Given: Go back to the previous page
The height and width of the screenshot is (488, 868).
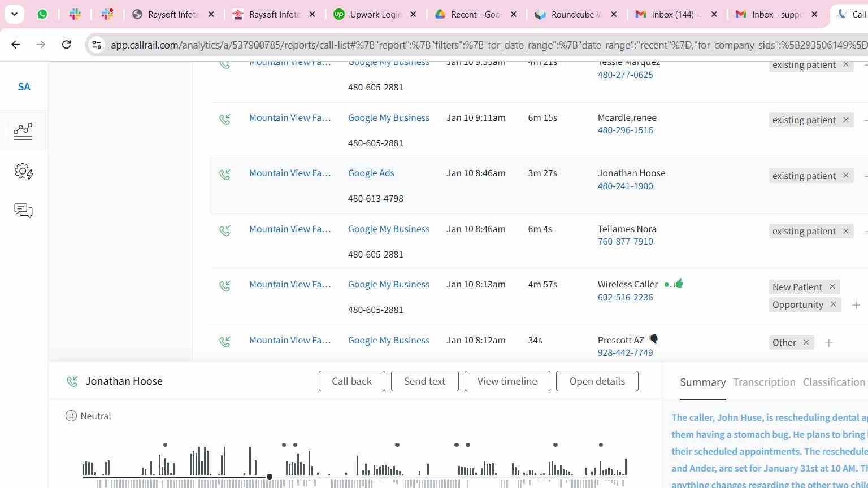Looking at the screenshot, I should 15,45.
